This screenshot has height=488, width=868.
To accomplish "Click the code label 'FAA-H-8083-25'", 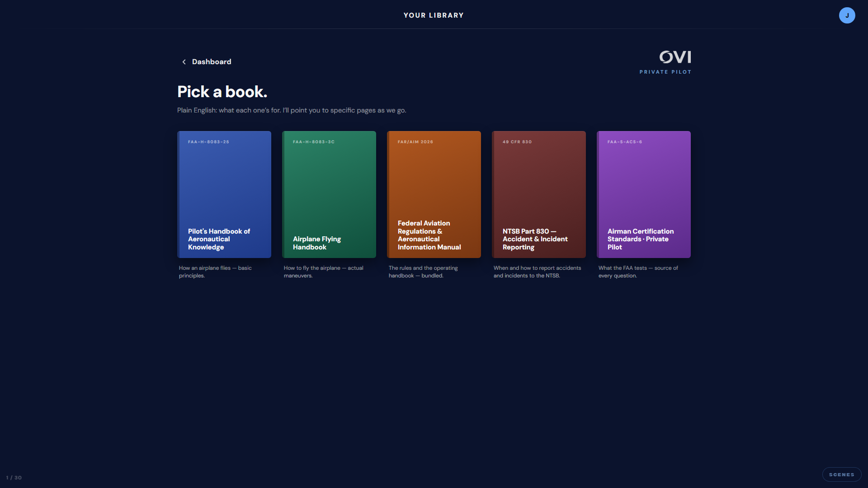I will [x=208, y=142].
